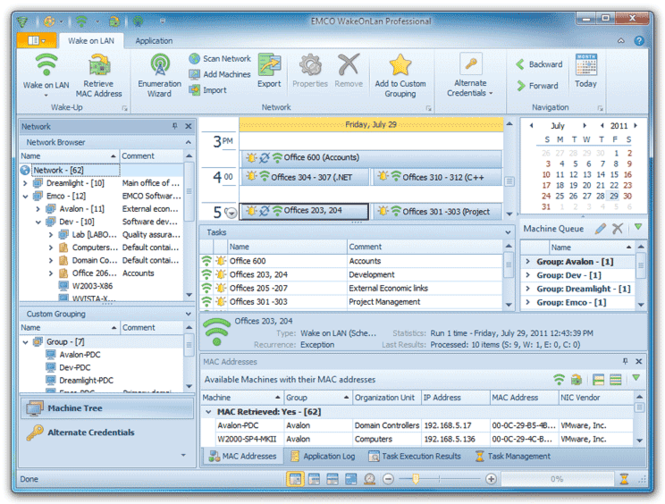Click hourglass icon in status bar
This screenshot has height=504, width=665.
click(x=624, y=479)
